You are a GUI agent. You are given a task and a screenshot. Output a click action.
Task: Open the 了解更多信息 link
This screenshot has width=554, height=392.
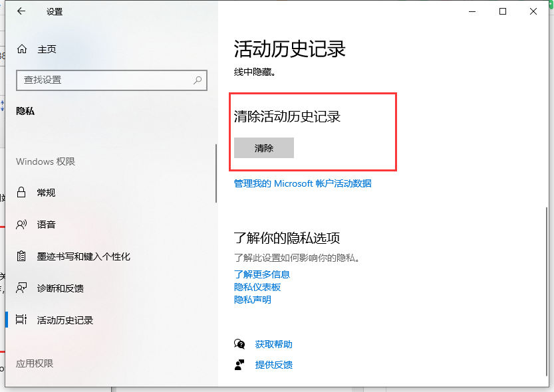click(x=262, y=274)
